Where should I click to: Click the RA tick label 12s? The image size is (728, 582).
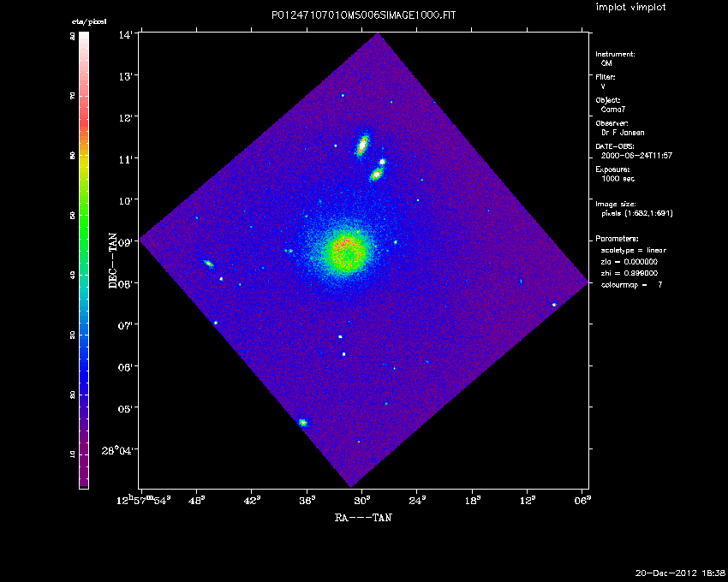(x=528, y=501)
